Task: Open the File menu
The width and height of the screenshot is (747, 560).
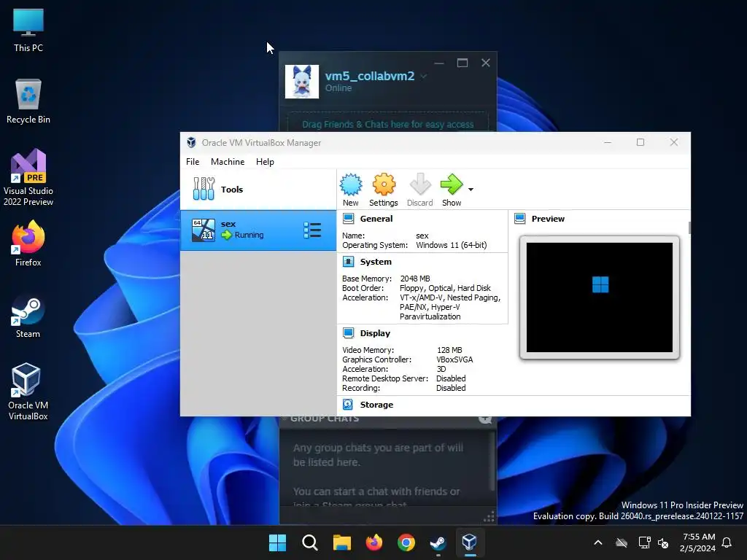Action: 193,162
